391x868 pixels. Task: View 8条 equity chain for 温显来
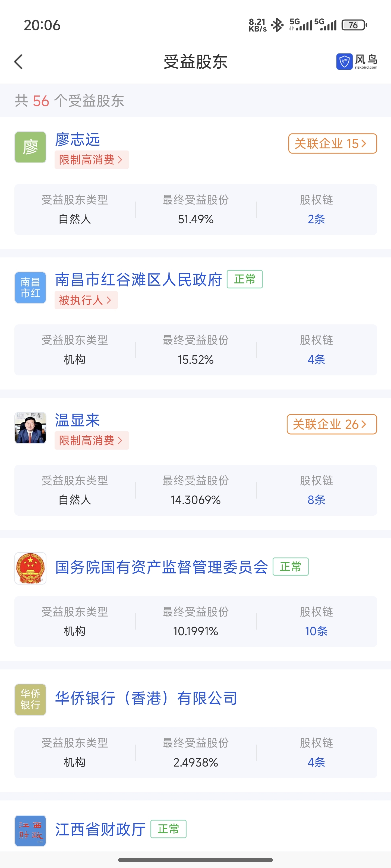tap(316, 500)
